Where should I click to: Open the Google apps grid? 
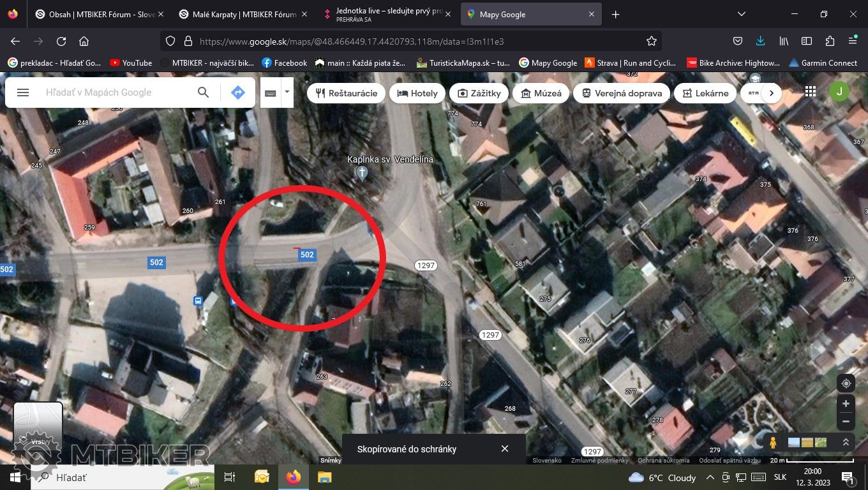click(810, 92)
